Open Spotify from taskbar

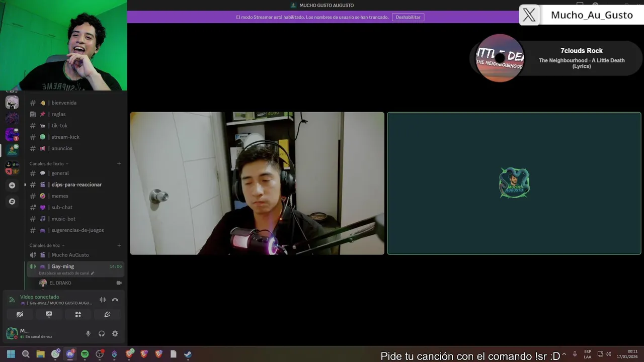85,354
